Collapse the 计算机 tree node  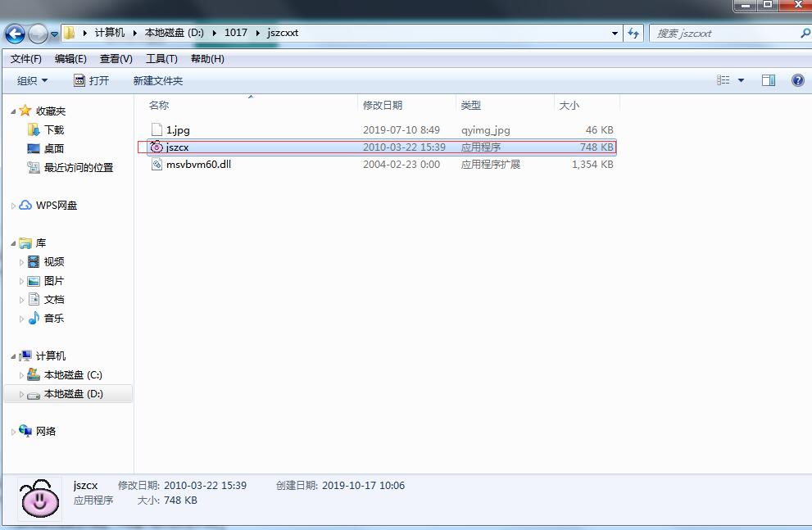[13, 356]
